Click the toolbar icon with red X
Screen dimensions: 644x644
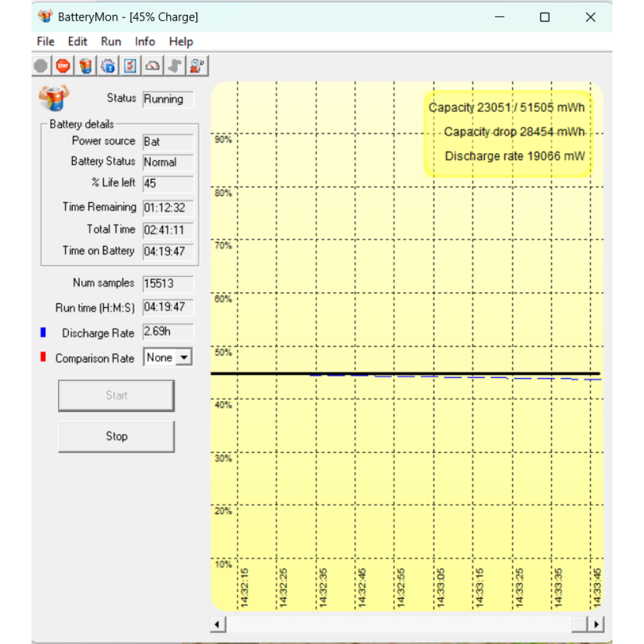197,66
